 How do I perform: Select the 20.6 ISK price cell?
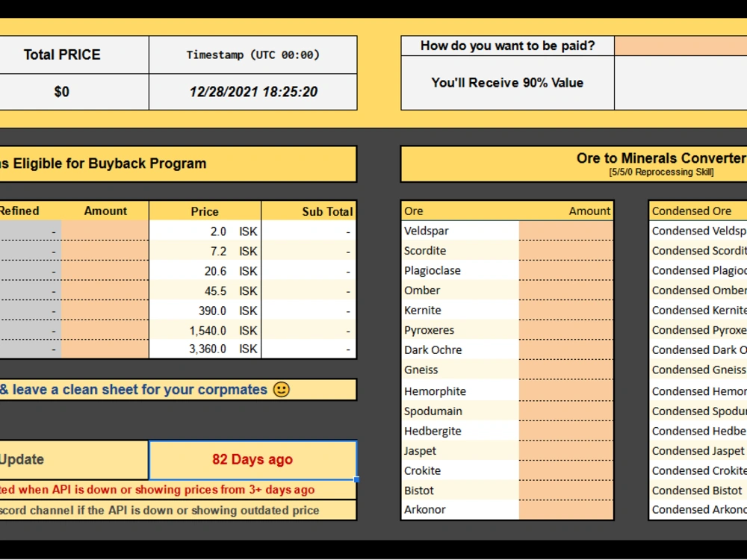(x=205, y=271)
